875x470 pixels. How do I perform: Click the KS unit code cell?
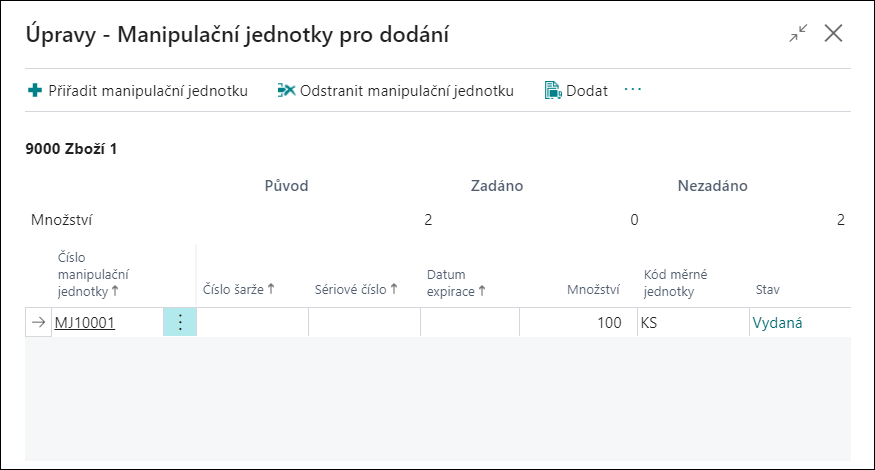pos(690,322)
